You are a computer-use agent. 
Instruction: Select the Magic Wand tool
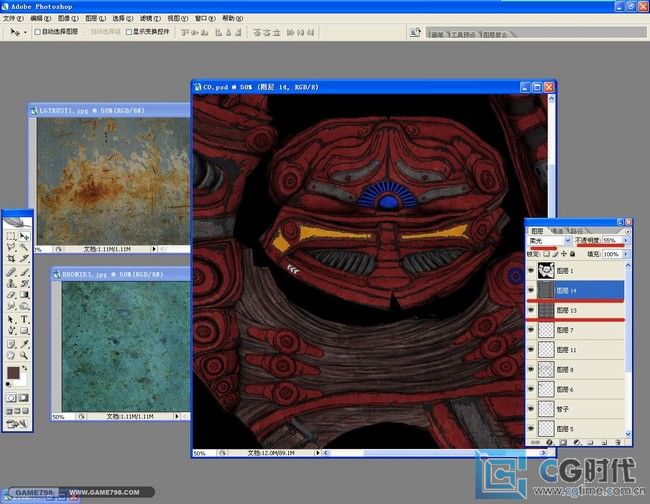(24, 247)
